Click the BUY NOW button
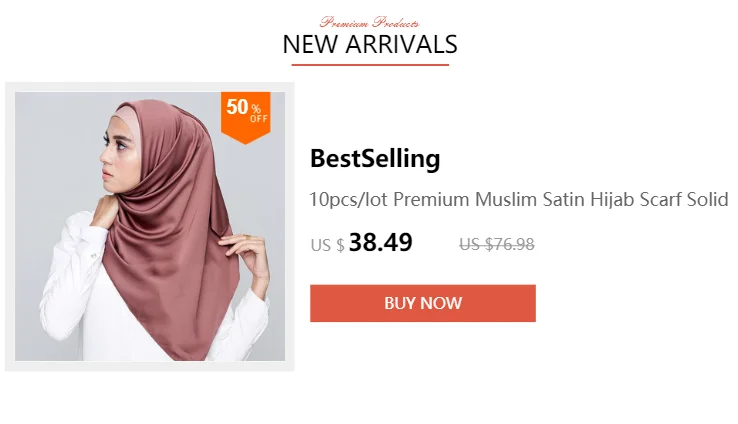The height and width of the screenshot is (424, 738). tap(423, 303)
